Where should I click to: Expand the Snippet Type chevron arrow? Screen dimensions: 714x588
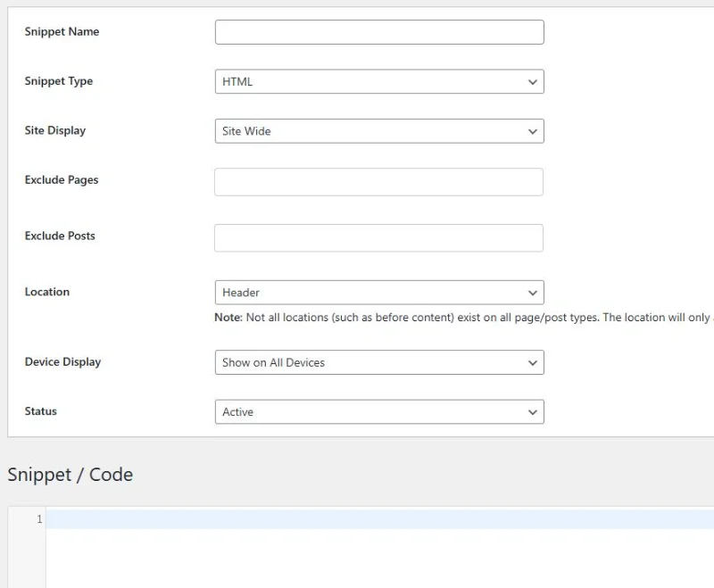[x=534, y=81]
